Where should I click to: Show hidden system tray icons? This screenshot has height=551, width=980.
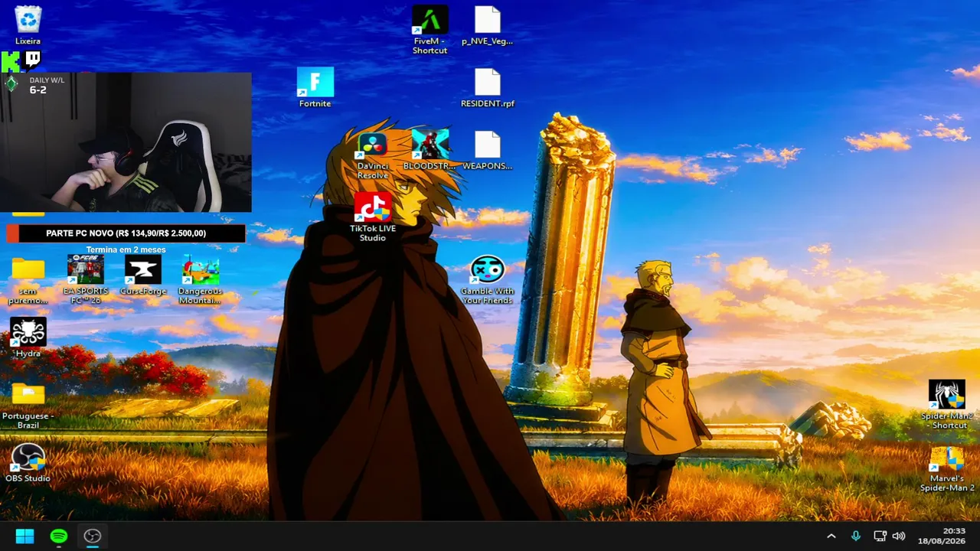click(831, 536)
